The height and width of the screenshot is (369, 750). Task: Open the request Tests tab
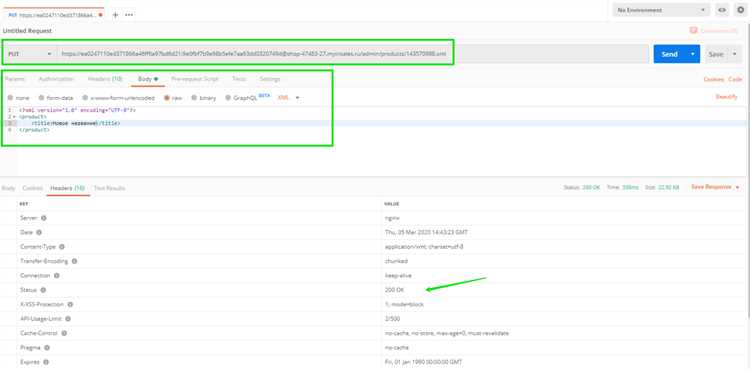pyautogui.click(x=239, y=79)
